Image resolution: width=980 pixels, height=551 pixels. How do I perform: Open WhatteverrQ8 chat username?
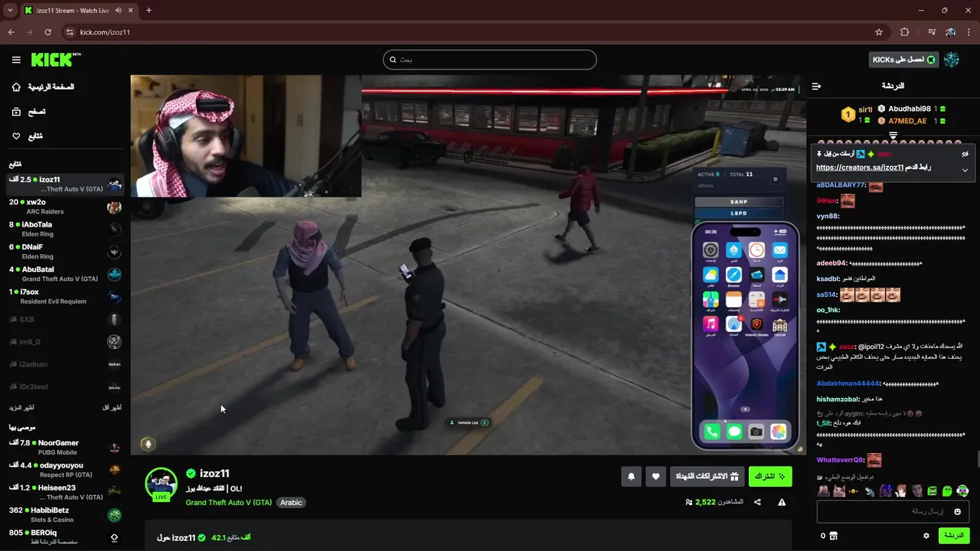[x=840, y=460]
